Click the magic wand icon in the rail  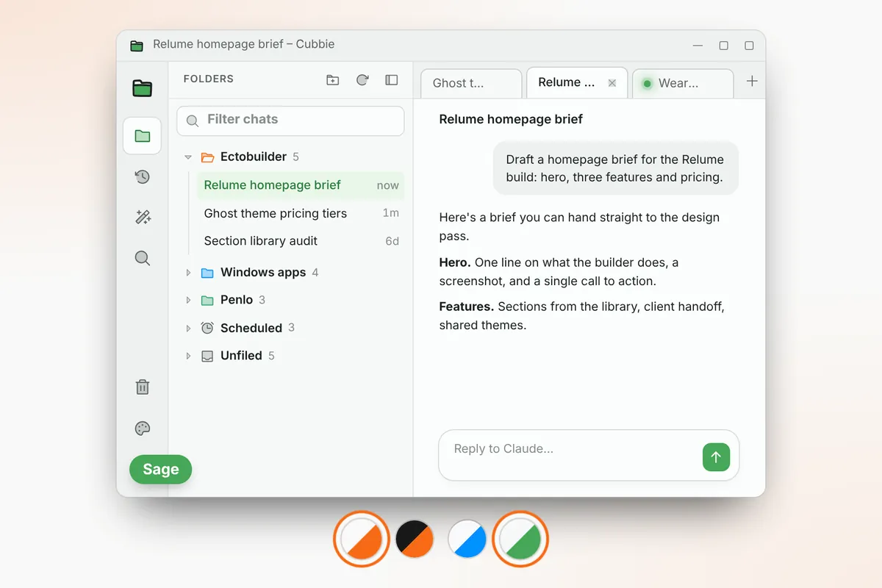click(142, 217)
